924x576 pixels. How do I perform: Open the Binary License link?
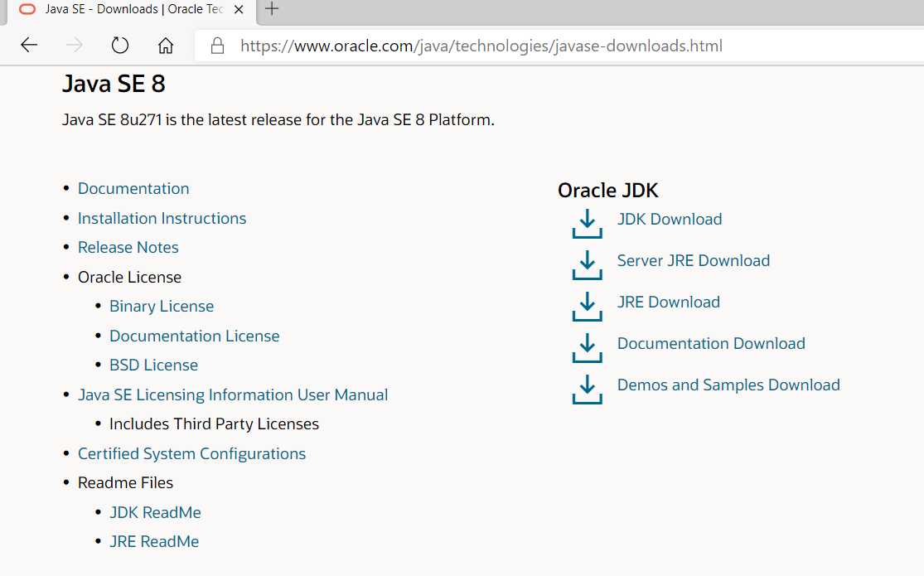[x=162, y=307]
